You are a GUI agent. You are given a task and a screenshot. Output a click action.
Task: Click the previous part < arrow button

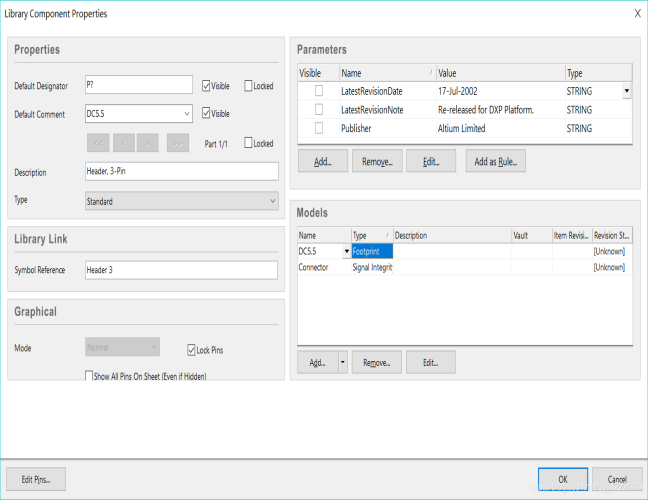coord(124,143)
